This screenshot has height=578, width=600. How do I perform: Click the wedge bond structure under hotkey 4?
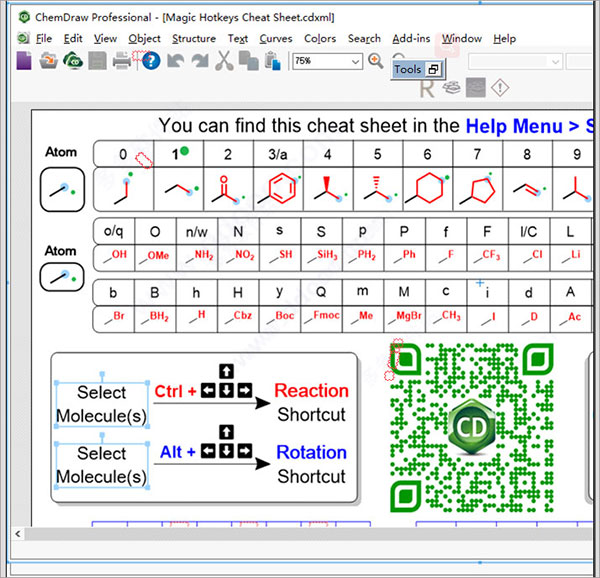click(x=330, y=189)
